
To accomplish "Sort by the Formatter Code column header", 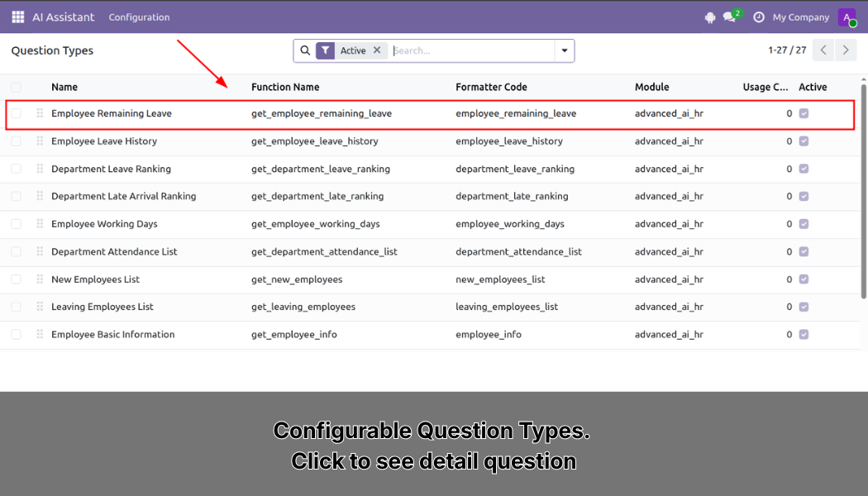I will 491,87.
